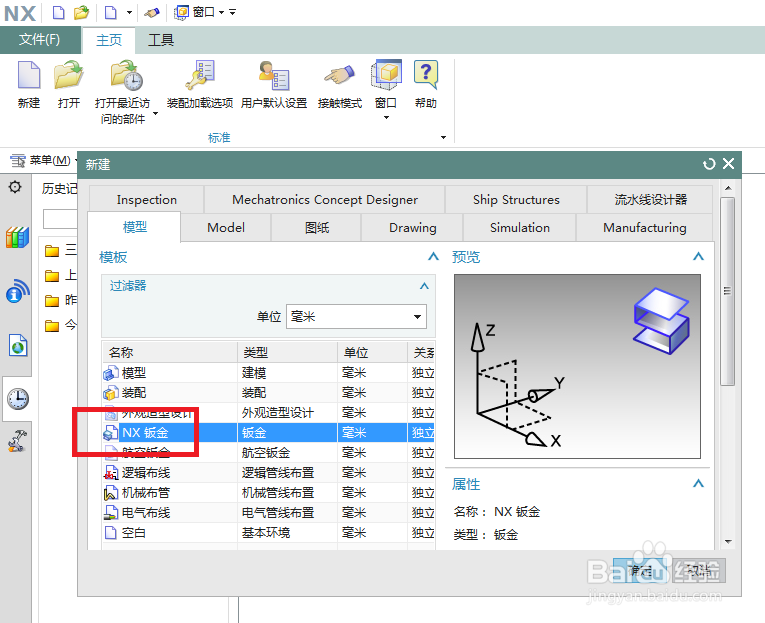Select the Simulation tab
Screen dimensions: 765x623
click(x=520, y=227)
